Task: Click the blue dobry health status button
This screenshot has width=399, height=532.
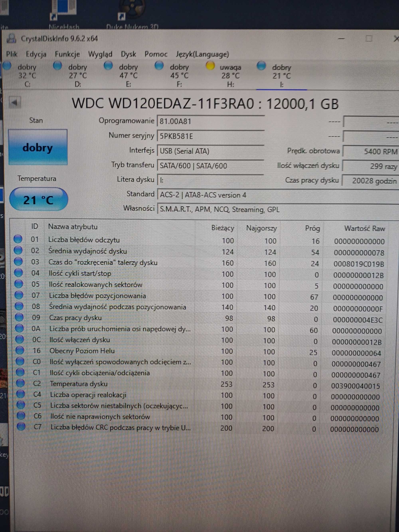Action: [x=38, y=147]
